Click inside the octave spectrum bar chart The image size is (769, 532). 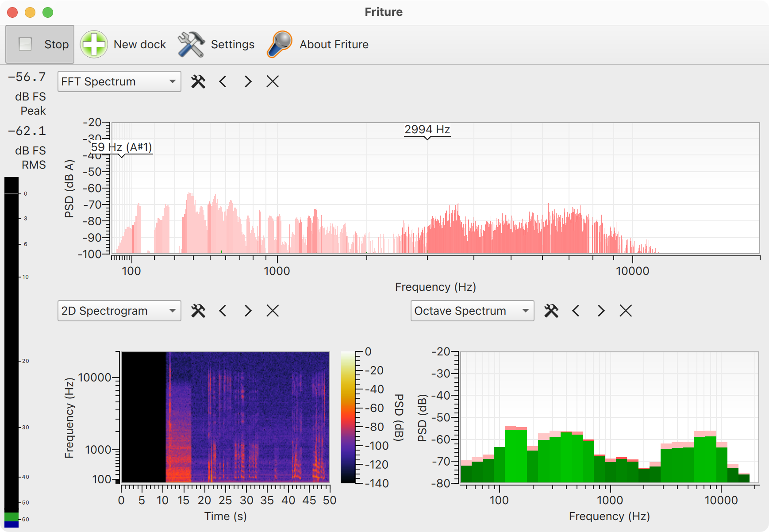pyautogui.click(x=610, y=417)
